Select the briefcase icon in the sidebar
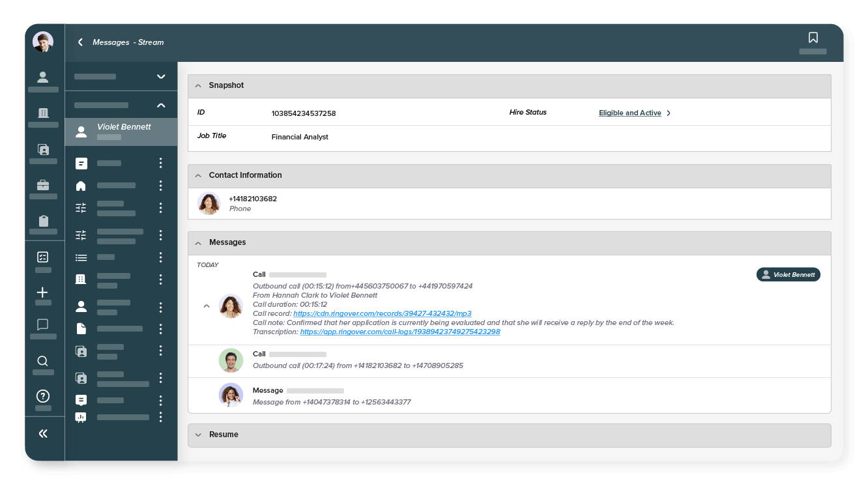The image size is (868, 486). 42,184
